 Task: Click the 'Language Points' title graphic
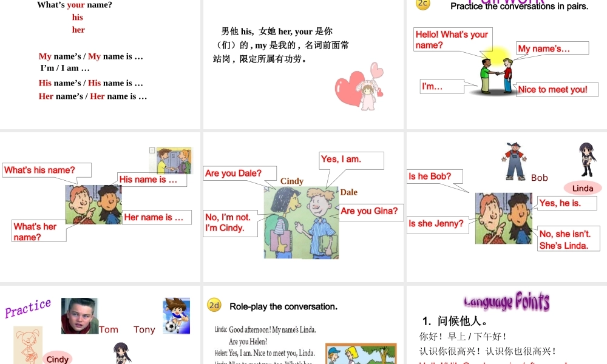point(507,302)
